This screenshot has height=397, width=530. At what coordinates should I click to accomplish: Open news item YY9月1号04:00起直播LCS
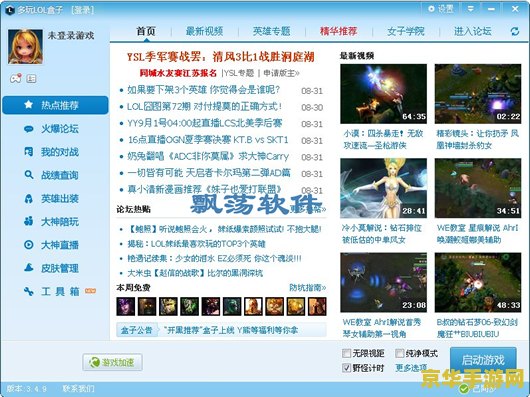205,123
